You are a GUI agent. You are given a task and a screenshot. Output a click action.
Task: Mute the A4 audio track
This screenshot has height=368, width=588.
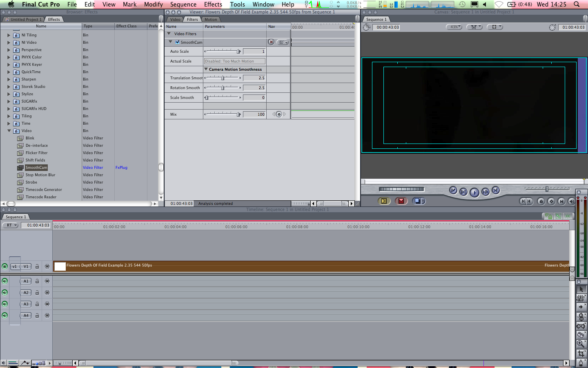click(4, 316)
